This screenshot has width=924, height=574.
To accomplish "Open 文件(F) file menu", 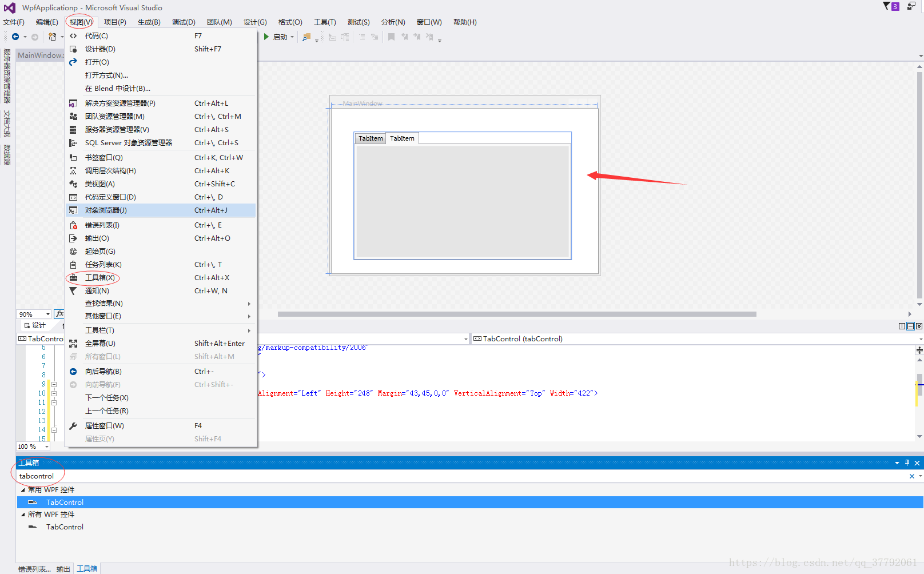I will point(14,22).
